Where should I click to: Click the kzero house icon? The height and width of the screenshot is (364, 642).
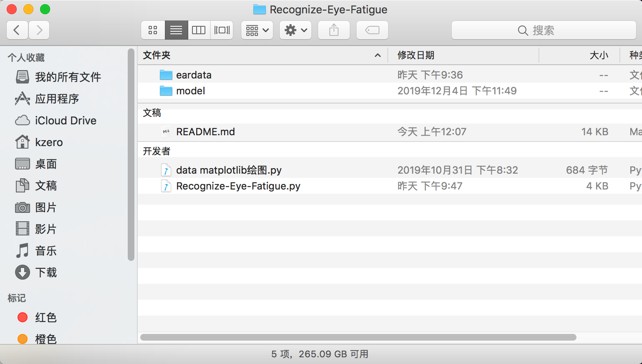click(23, 142)
